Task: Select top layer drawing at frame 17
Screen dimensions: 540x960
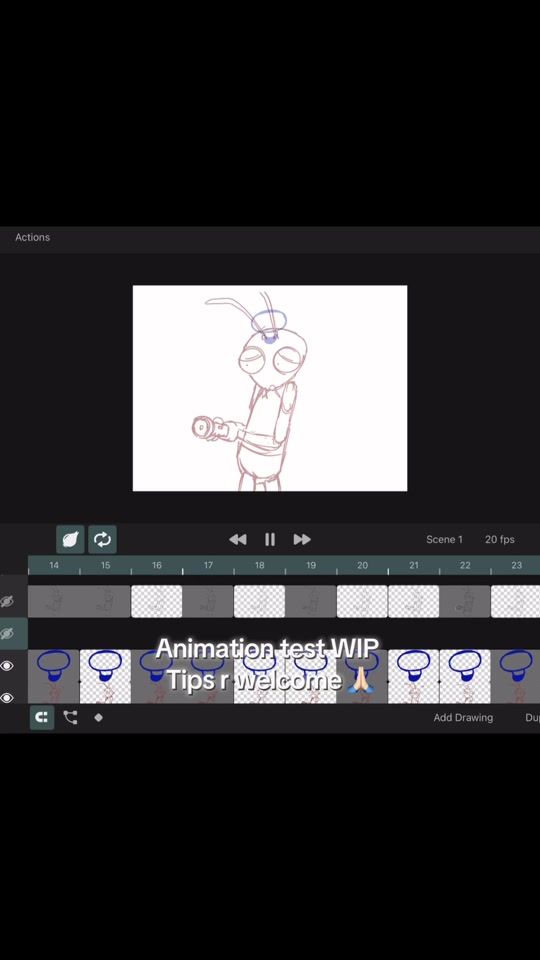Action: point(208,601)
